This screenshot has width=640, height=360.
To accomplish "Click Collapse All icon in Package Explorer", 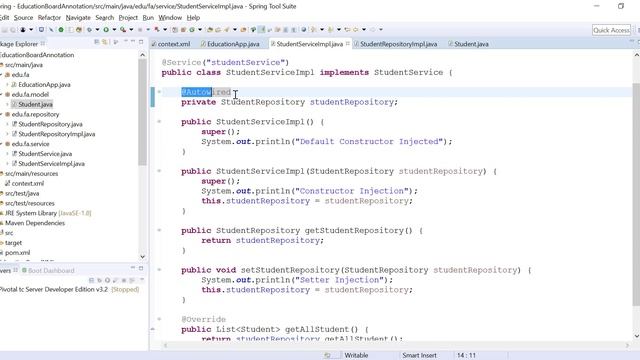I will (97, 42).
